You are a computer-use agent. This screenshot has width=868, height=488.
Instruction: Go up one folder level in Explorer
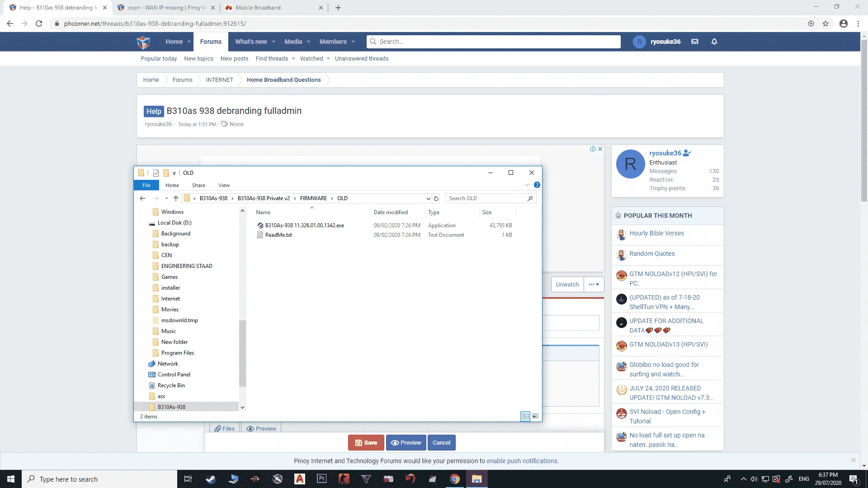pyautogui.click(x=176, y=198)
